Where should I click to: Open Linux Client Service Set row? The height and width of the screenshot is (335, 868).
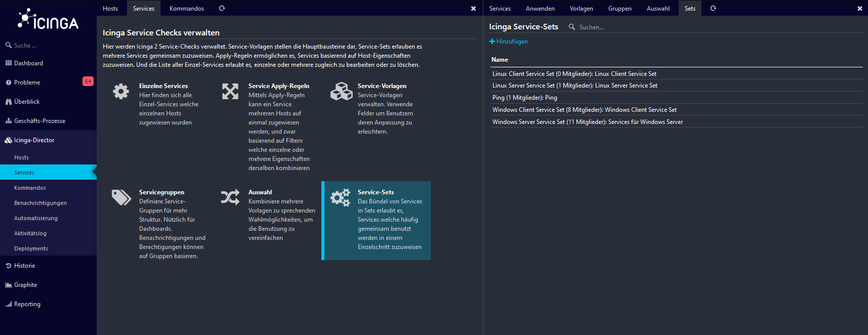point(676,74)
